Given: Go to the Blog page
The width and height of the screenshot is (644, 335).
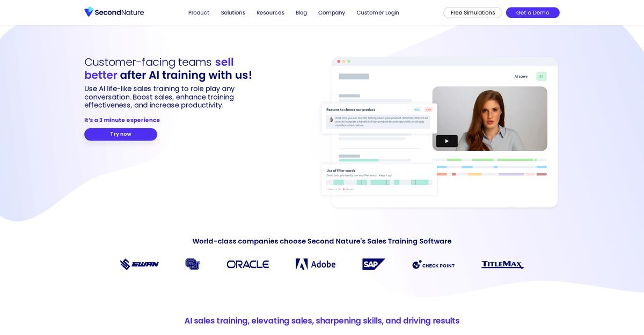Looking at the screenshot, I should coord(301,13).
